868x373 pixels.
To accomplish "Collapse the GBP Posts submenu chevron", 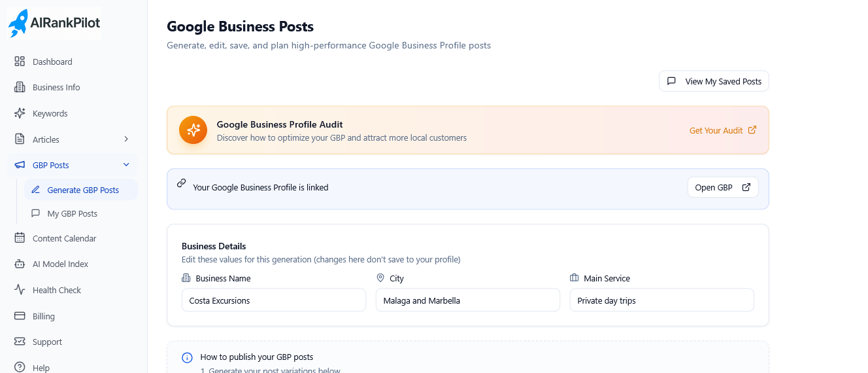I will [126, 165].
